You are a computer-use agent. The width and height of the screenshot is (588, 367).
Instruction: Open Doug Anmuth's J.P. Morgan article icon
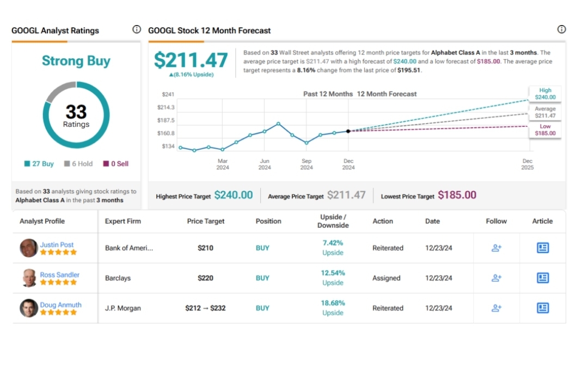pyautogui.click(x=542, y=308)
